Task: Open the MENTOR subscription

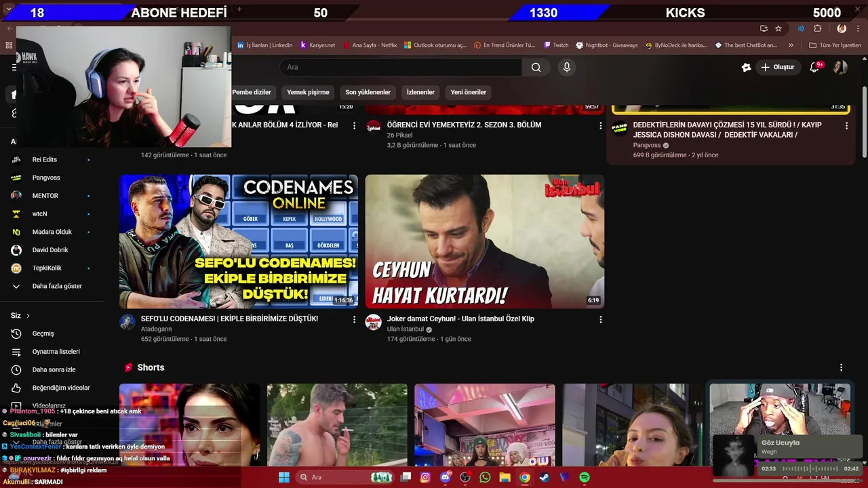Action: click(45, 196)
